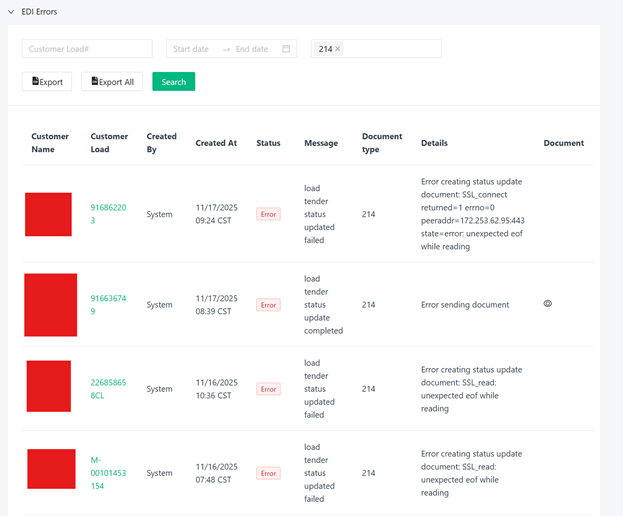Select details text containing SSL_connect error
Image resolution: width=623 pixels, height=516 pixels.
473,214
